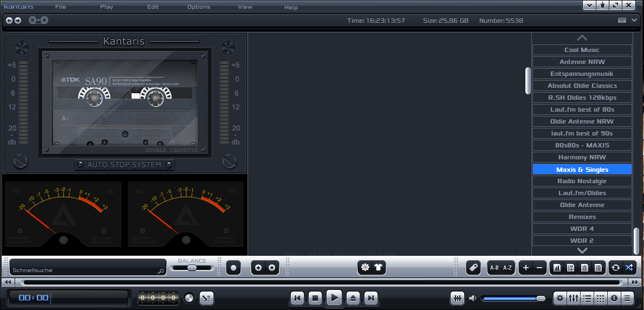The width and height of the screenshot is (644, 310).
Task: Select WDR 2 entry
Action: 582,241
